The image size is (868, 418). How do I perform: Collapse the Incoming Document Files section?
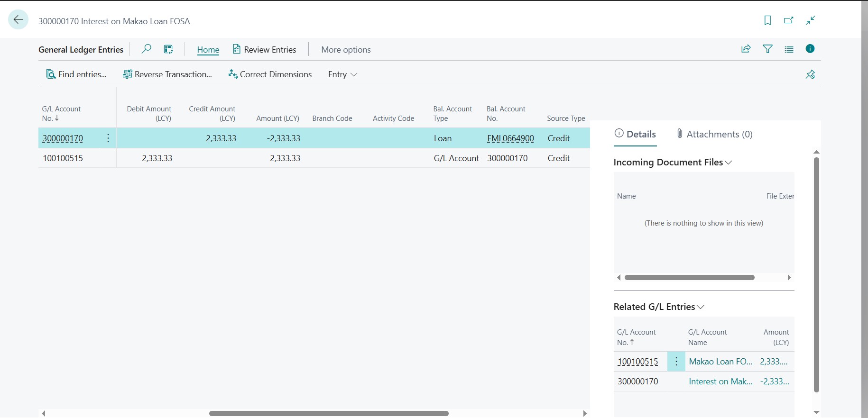[673, 163]
